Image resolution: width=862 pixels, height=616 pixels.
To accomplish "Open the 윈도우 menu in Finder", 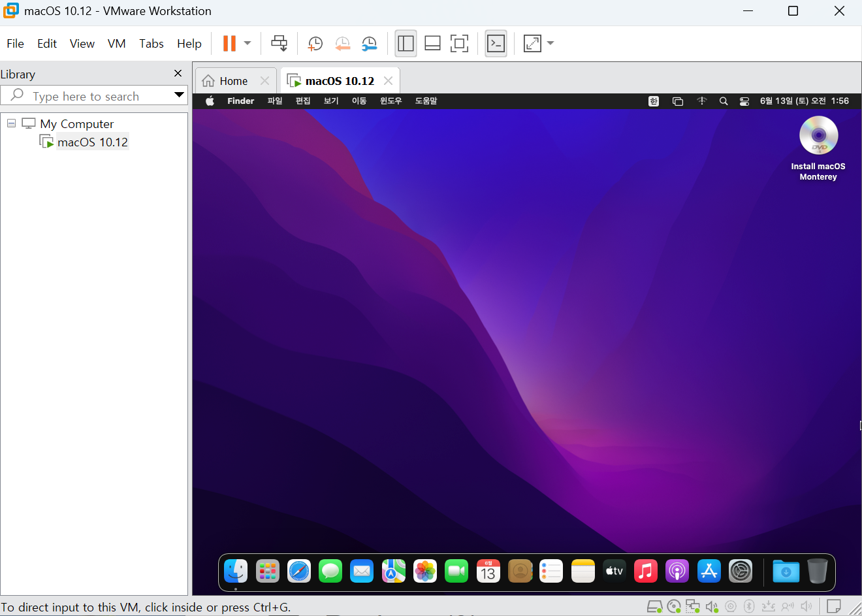I will tap(391, 101).
